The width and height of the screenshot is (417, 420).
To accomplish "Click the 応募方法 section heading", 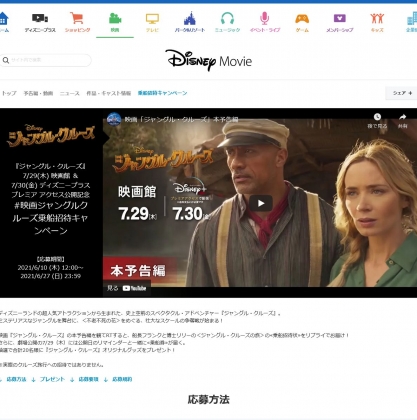I will pos(209,400).
